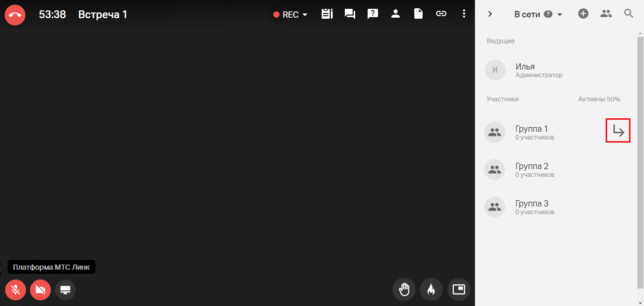The height and width of the screenshot is (306, 644).
Task: End the call with red hang-up button
Action: coord(16,15)
